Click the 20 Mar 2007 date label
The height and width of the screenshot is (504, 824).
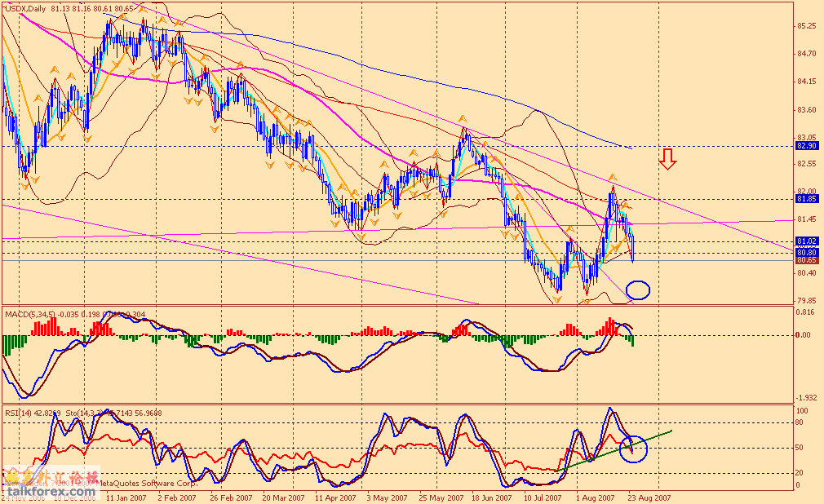pyautogui.click(x=283, y=497)
